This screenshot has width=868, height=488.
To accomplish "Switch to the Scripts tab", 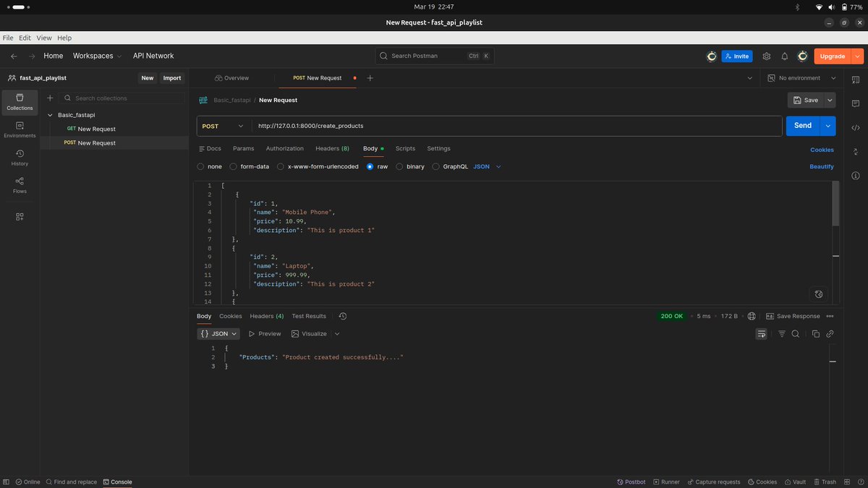I will (405, 148).
